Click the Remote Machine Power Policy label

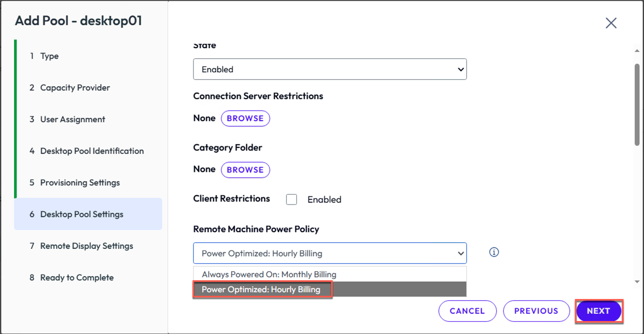click(x=256, y=229)
